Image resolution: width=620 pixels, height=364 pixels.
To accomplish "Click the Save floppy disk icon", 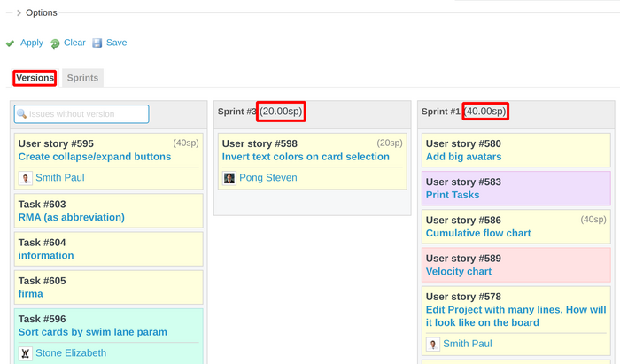I will (x=97, y=43).
